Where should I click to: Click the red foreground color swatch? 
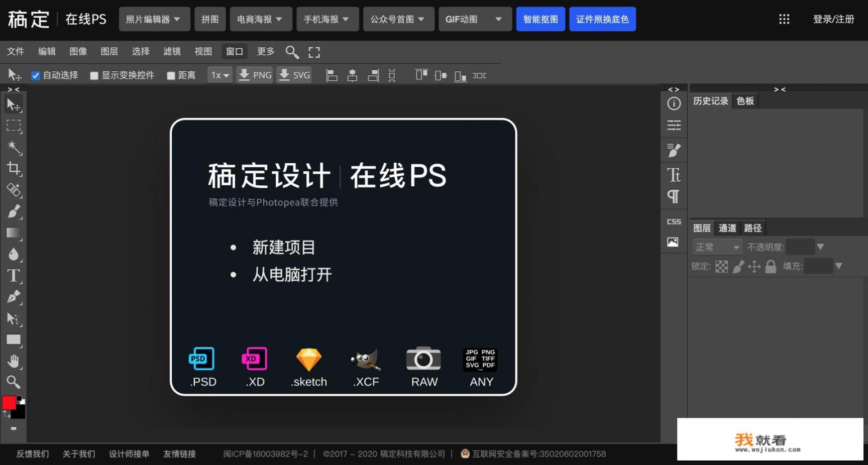(x=9, y=402)
